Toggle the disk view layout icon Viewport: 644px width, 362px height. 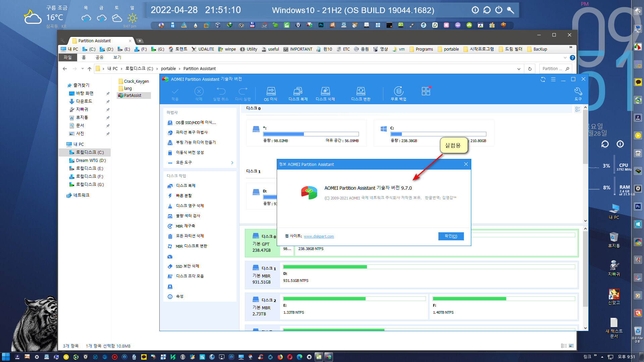click(578, 109)
